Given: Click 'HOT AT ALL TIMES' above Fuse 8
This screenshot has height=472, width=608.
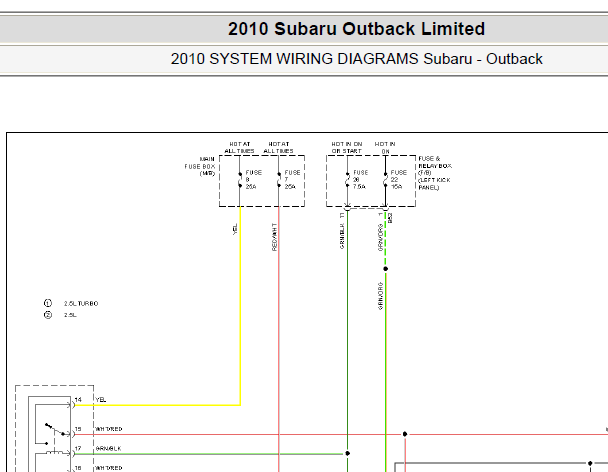Looking at the screenshot, I should tap(240, 147).
